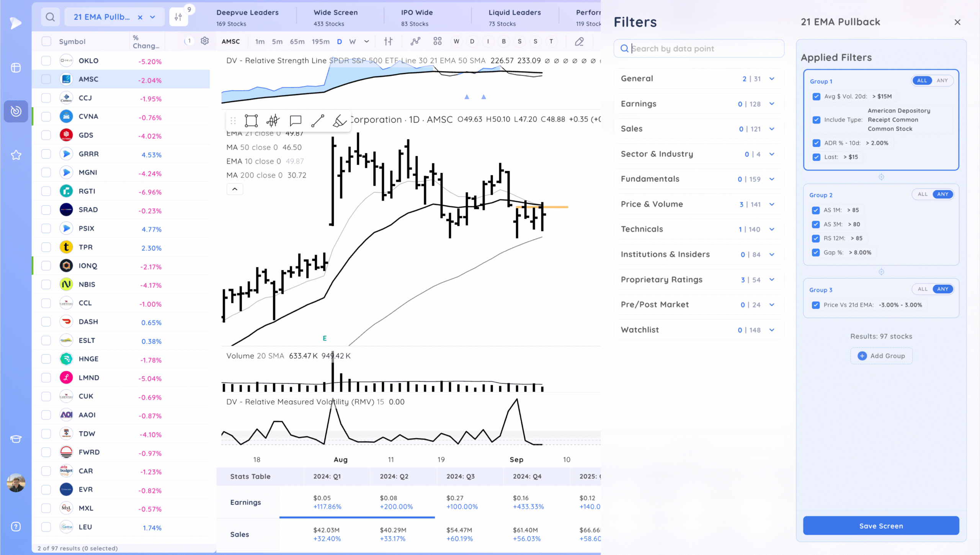
Task: Uncheck the Price Vs 21d EMA filter
Action: [816, 305]
